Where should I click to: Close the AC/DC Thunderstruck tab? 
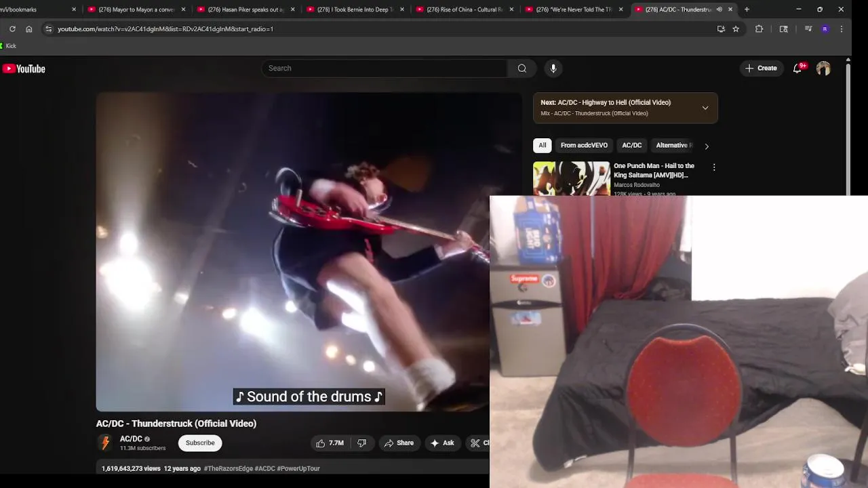(730, 9)
